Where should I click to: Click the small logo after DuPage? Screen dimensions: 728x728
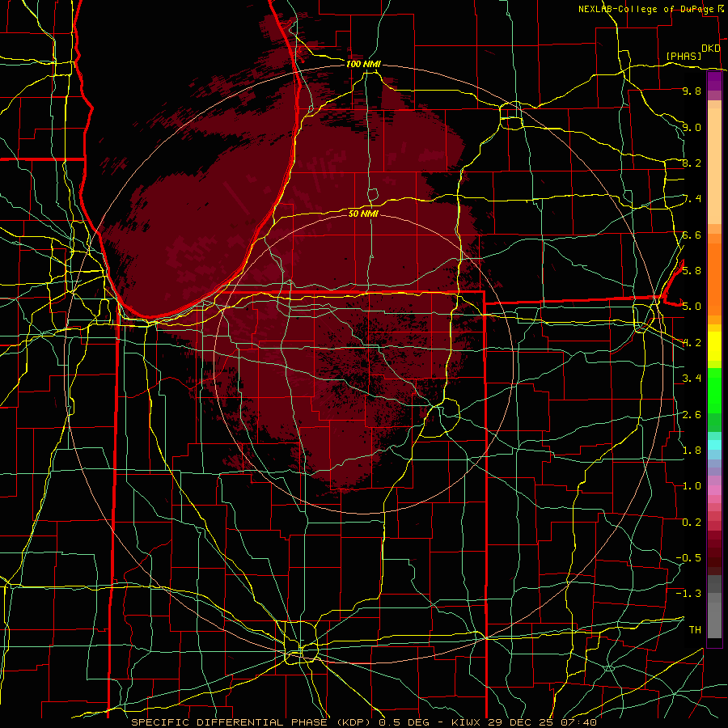[x=721, y=8]
